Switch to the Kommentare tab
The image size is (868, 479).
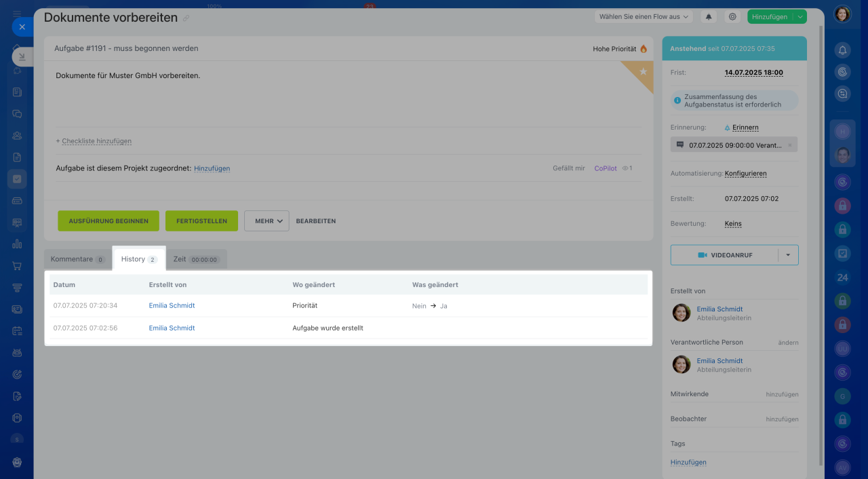tap(78, 259)
